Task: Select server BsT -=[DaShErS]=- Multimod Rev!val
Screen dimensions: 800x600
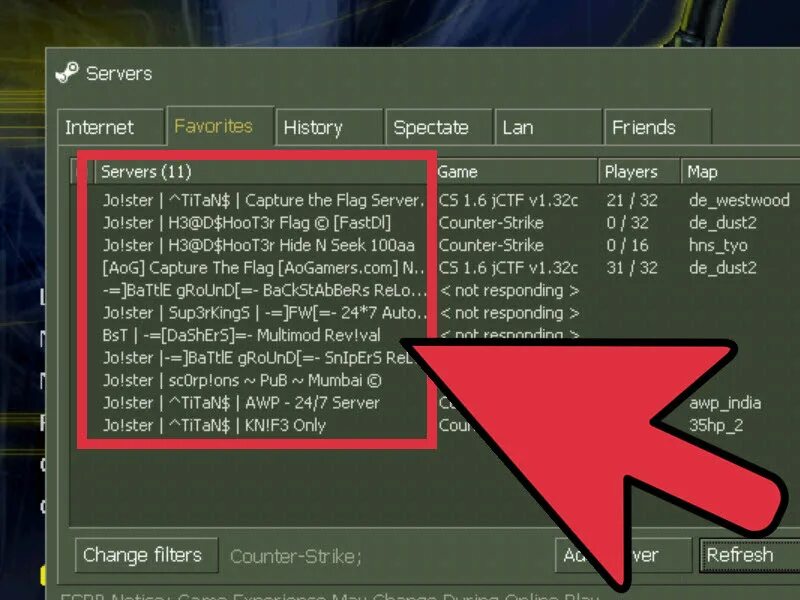Action: 241,335
